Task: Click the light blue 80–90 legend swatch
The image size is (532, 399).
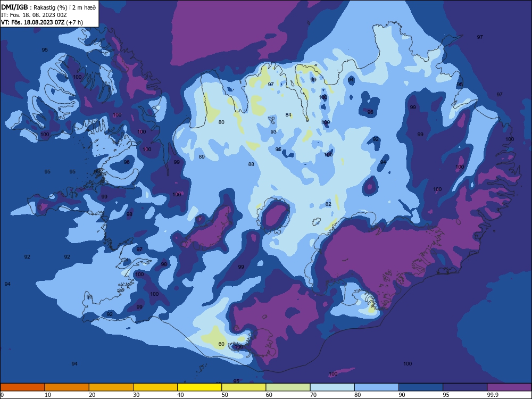Action: coord(377,387)
